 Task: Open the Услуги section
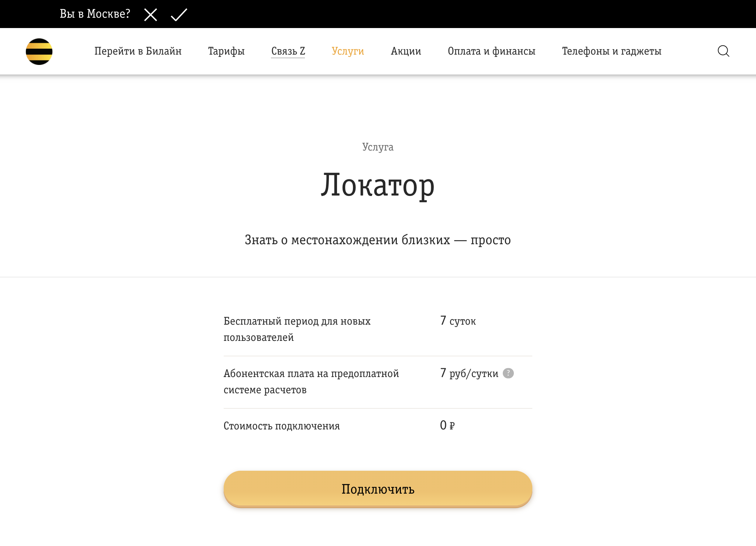click(347, 51)
